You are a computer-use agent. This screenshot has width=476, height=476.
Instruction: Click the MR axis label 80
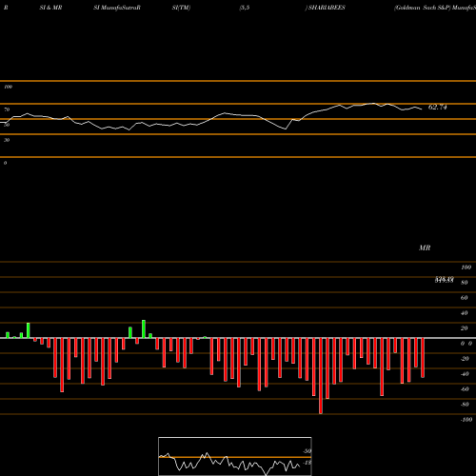(465, 283)
